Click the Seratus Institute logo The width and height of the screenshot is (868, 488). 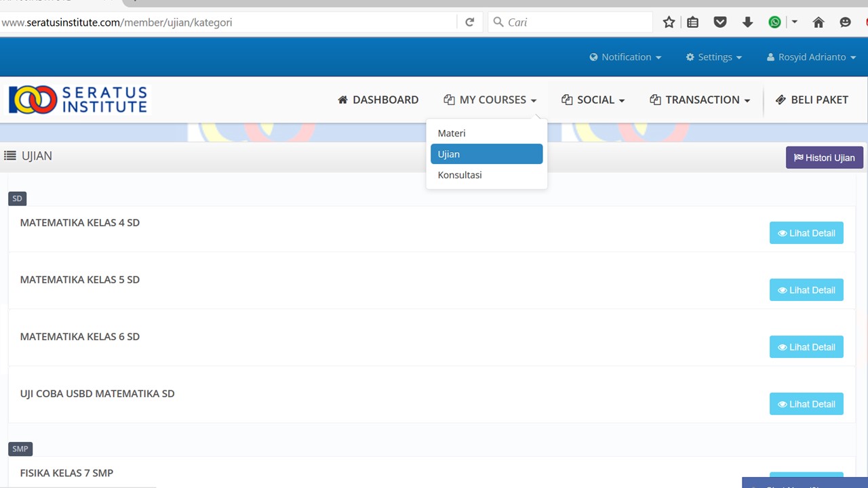[77, 100]
